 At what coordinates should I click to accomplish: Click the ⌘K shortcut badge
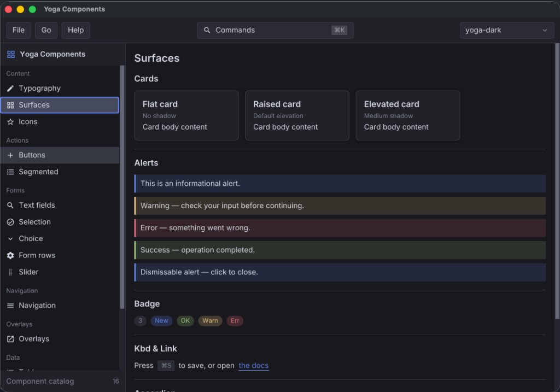[339, 31]
